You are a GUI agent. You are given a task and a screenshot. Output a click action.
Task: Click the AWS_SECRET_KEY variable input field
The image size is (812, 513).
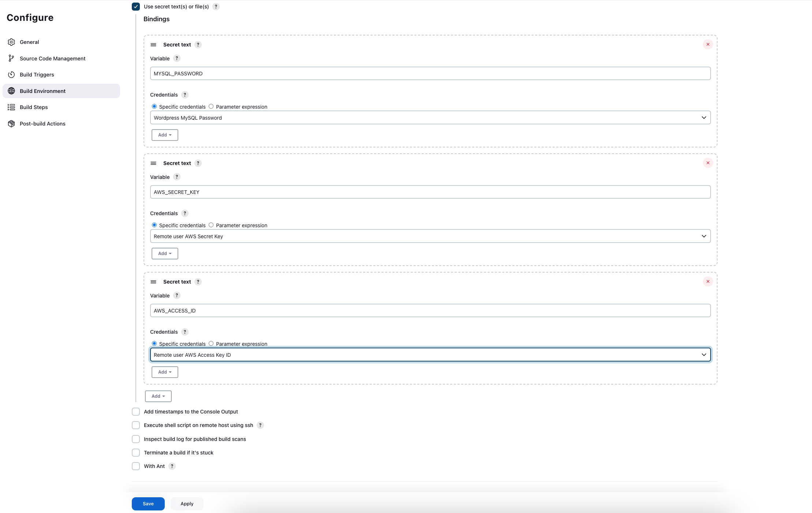pyautogui.click(x=430, y=192)
